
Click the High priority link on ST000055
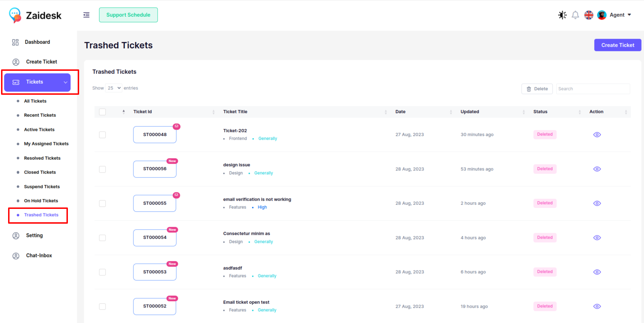click(x=262, y=207)
